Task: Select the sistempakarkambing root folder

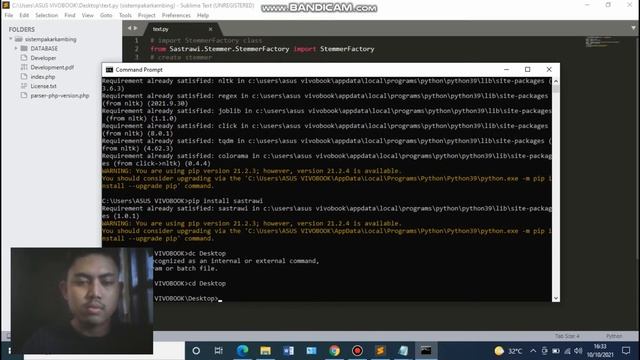Action: 51,39
